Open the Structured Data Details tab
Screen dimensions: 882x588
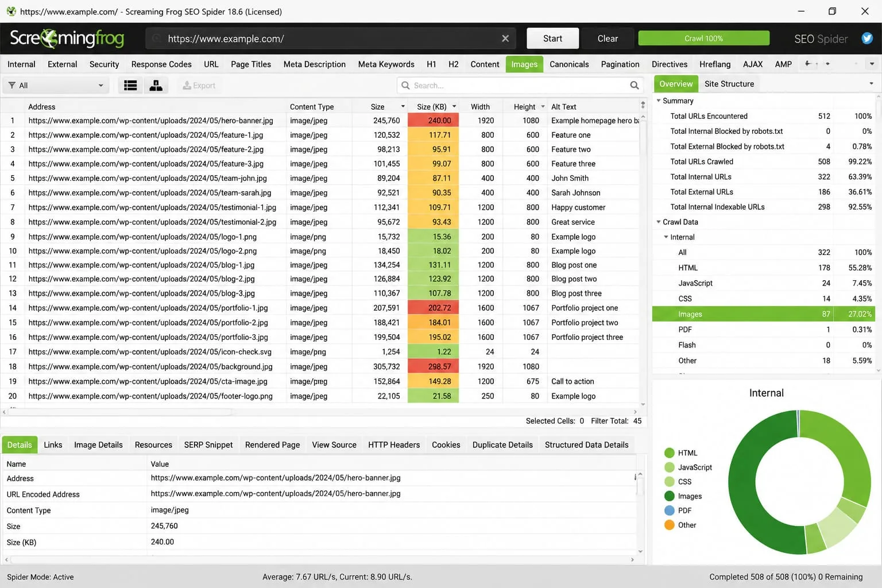click(586, 444)
